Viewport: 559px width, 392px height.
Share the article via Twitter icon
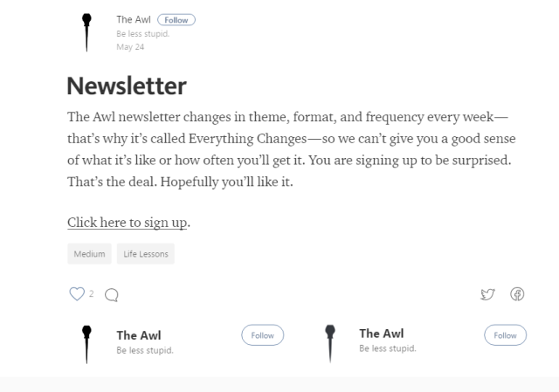(x=487, y=295)
